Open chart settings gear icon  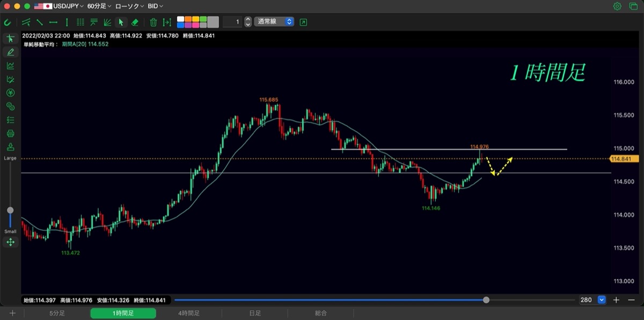[x=618, y=6]
